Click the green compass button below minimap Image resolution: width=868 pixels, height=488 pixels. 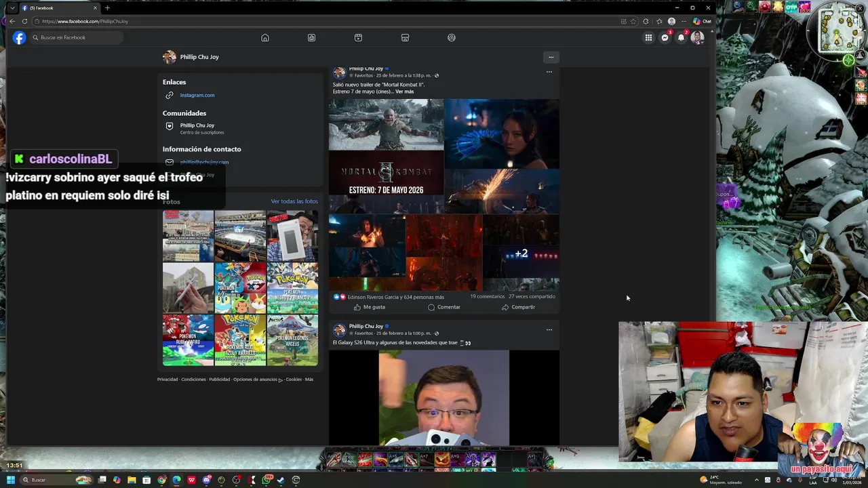click(849, 60)
